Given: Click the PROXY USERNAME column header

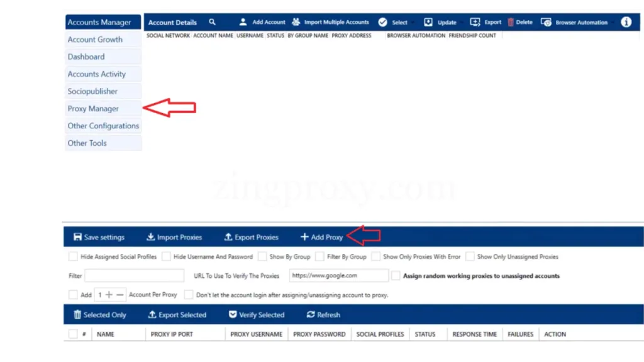Looking at the screenshot, I should [257, 334].
